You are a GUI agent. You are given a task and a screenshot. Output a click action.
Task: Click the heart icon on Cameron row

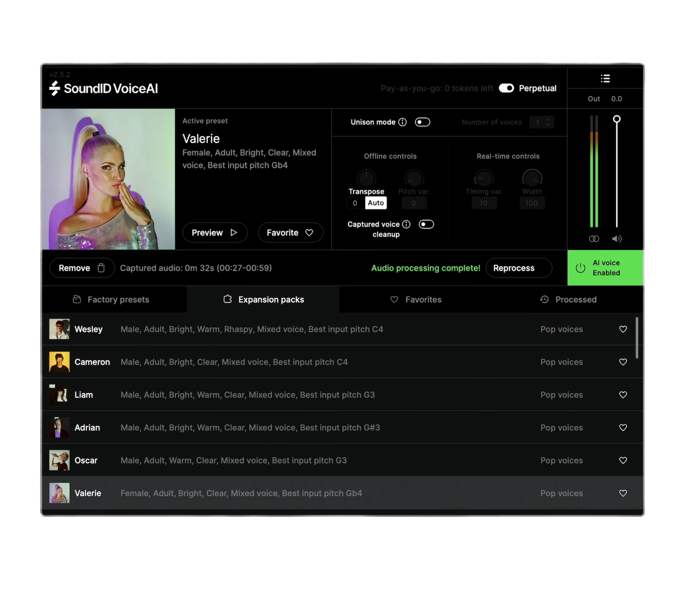pos(623,362)
